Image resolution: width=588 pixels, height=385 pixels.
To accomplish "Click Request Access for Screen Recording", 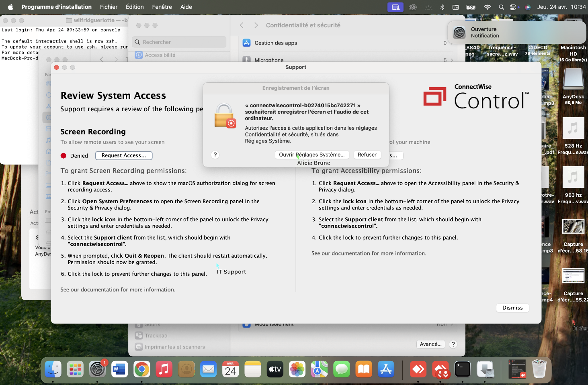I will pos(124,156).
